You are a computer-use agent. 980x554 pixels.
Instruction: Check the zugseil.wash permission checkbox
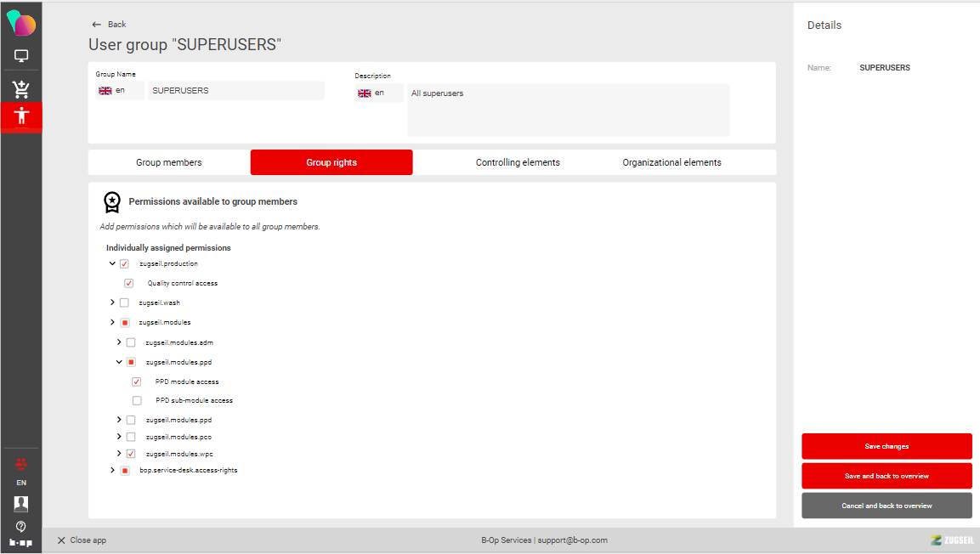[x=125, y=302]
